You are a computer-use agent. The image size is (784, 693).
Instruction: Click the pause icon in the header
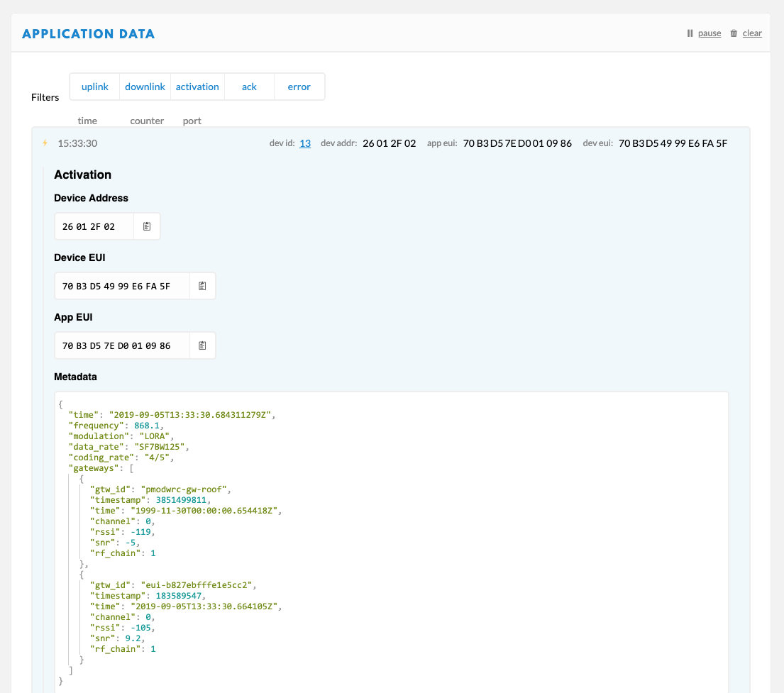(690, 33)
